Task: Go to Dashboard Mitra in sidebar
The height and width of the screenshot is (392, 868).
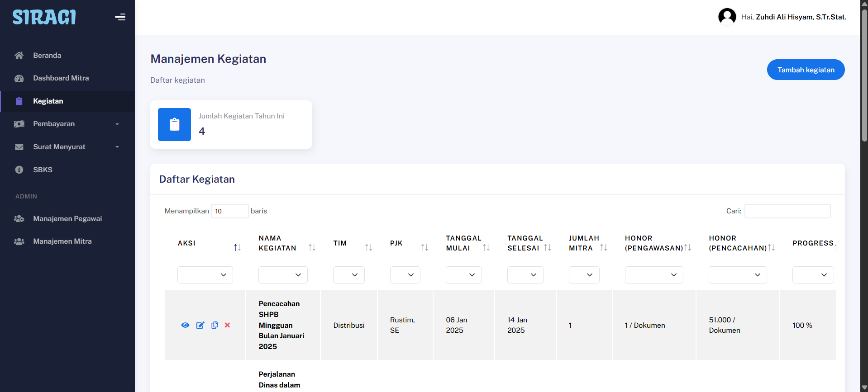Action: click(61, 78)
